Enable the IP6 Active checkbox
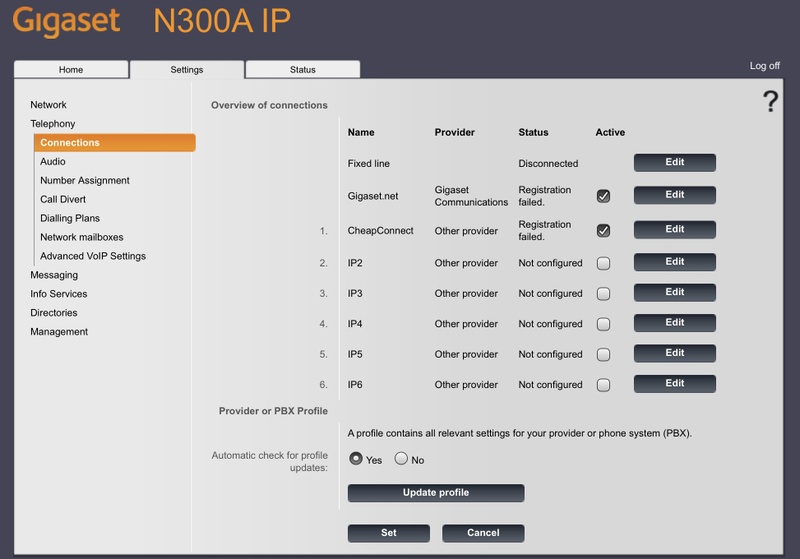Screen dimensions: 800x559 coord(603,385)
